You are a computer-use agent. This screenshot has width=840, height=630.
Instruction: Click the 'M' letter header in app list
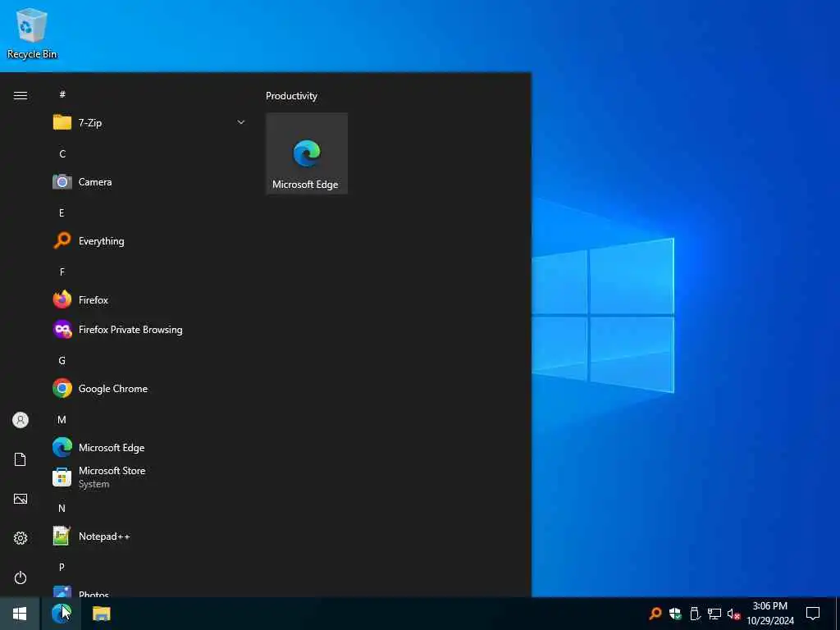pos(62,419)
